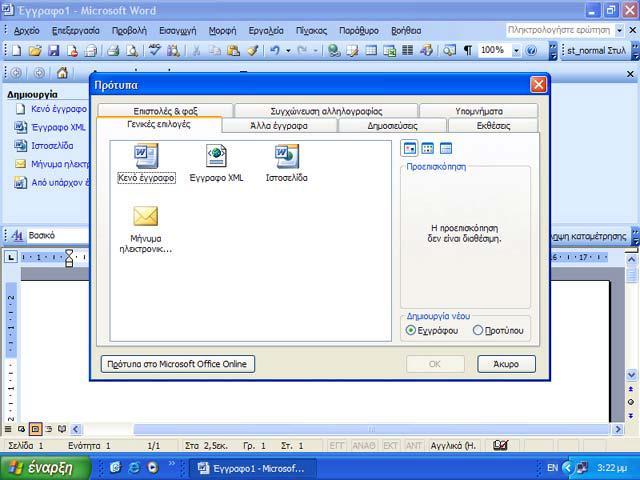Select the Ιστοσελίδα template icon in the dialog

pyautogui.click(x=287, y=156)
